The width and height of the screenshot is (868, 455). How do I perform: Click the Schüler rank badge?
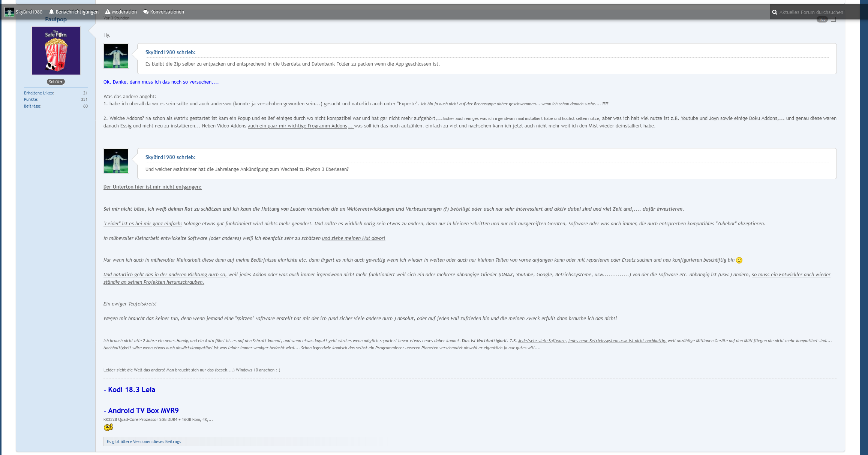click(x=56, y=82)
